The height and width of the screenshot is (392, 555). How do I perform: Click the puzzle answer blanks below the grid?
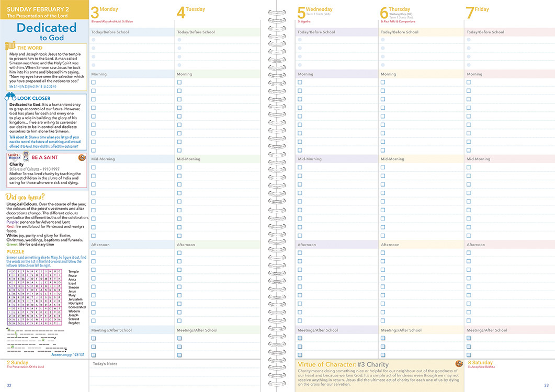pyautogui.click(x=37, y=340)
